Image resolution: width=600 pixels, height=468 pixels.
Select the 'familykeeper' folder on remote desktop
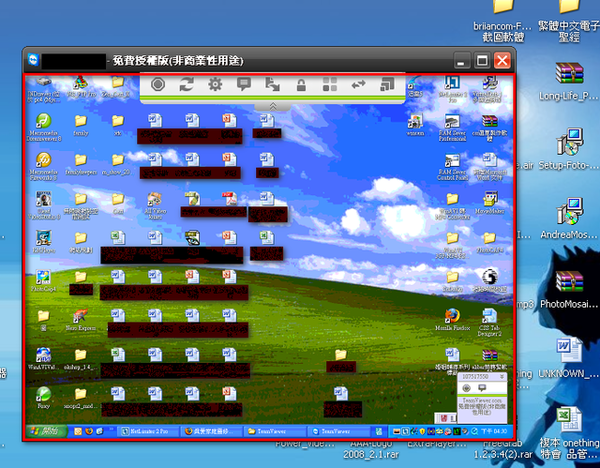81,164
